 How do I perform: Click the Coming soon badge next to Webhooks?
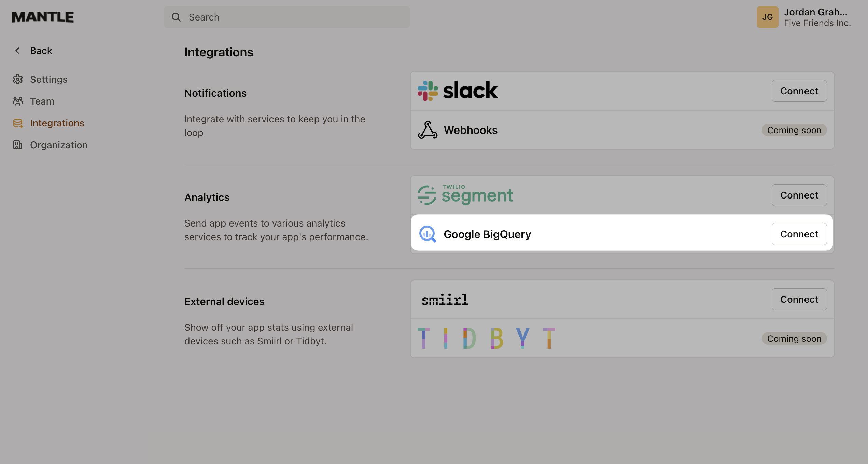(x=794, y=130)
